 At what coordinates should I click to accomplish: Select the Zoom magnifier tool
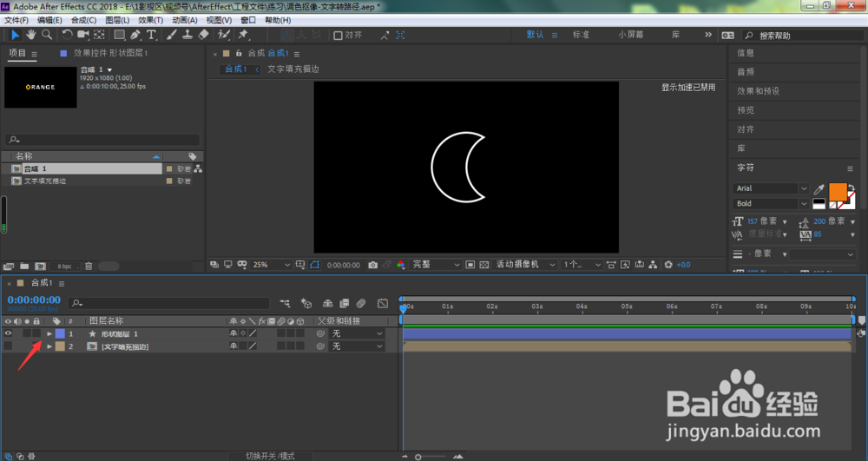47,35
